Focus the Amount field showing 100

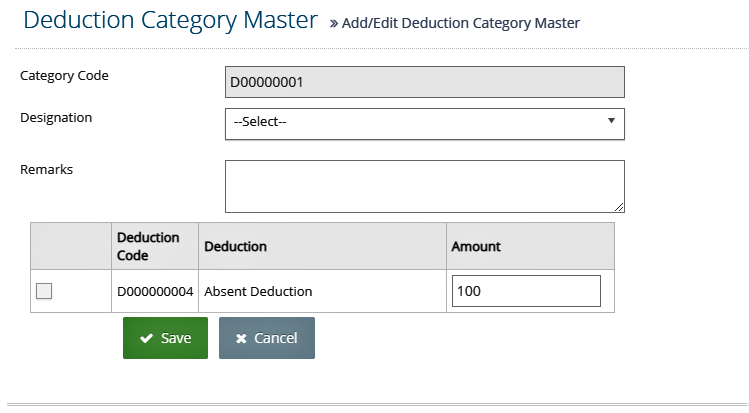point(526,291)
